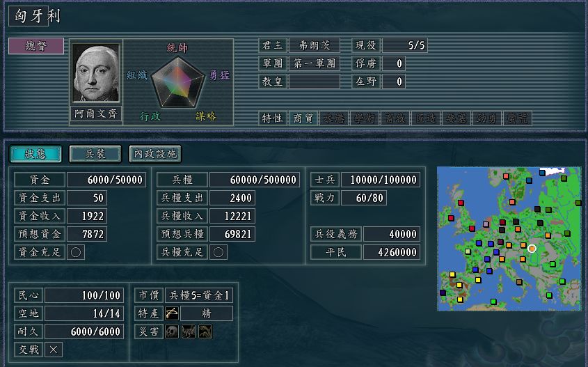This screenshot has height=367, width=588.
Task: Click the empty 教皇 field
Action: point(315,81)
